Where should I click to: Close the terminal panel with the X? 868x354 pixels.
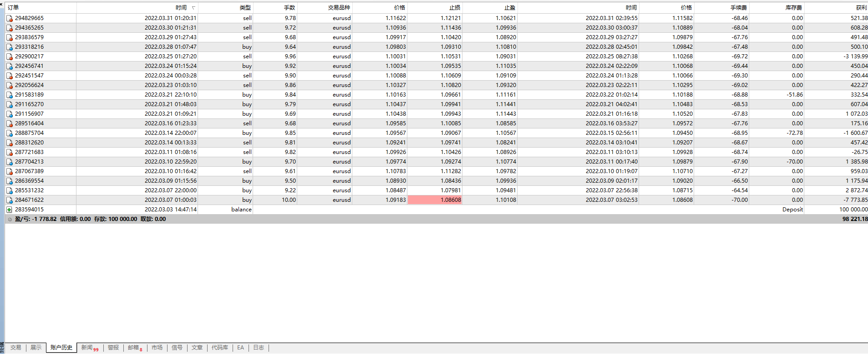(2, 3)
